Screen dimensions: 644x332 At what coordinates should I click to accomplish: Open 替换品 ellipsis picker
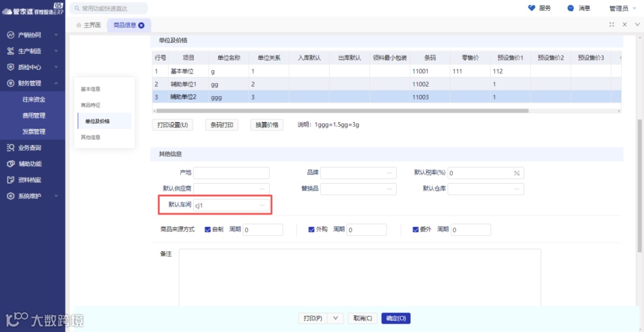point(389,189)
